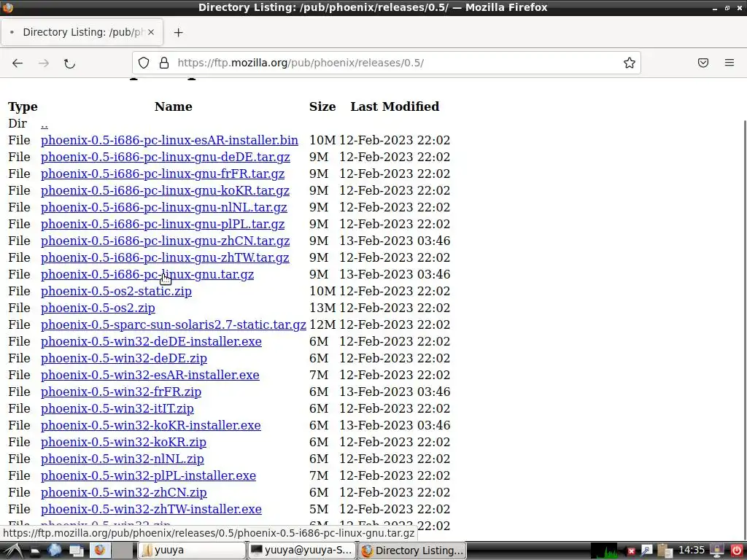Open phoenix-0.5-i686-pc-linux-gnu-nlNL.tar.gz link
Screen dimensions: 747x560
[x=164, y=208]
